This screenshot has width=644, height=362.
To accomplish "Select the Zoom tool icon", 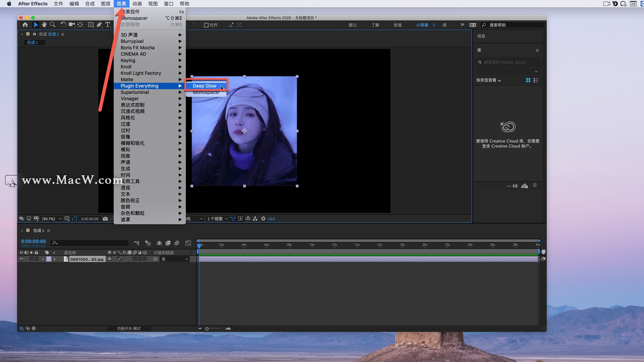I will tap(52, 24).
